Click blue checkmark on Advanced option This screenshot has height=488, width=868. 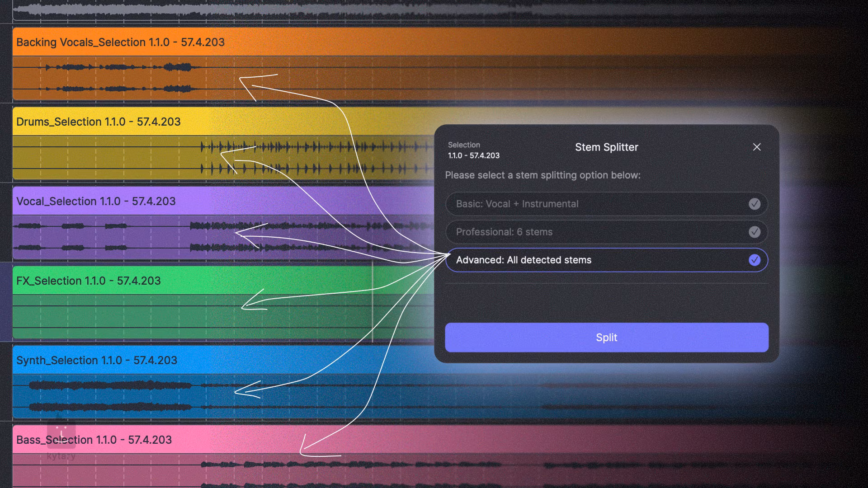click(754, 260)
